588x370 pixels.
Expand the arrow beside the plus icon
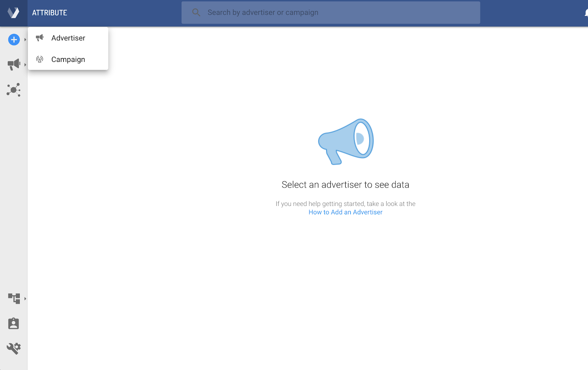pos(25,40)
